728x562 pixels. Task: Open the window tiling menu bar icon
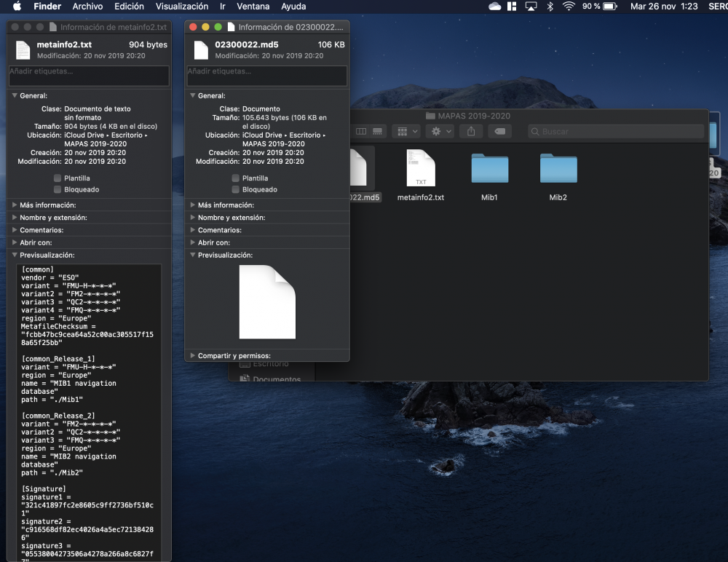click(x=512, y=6)
